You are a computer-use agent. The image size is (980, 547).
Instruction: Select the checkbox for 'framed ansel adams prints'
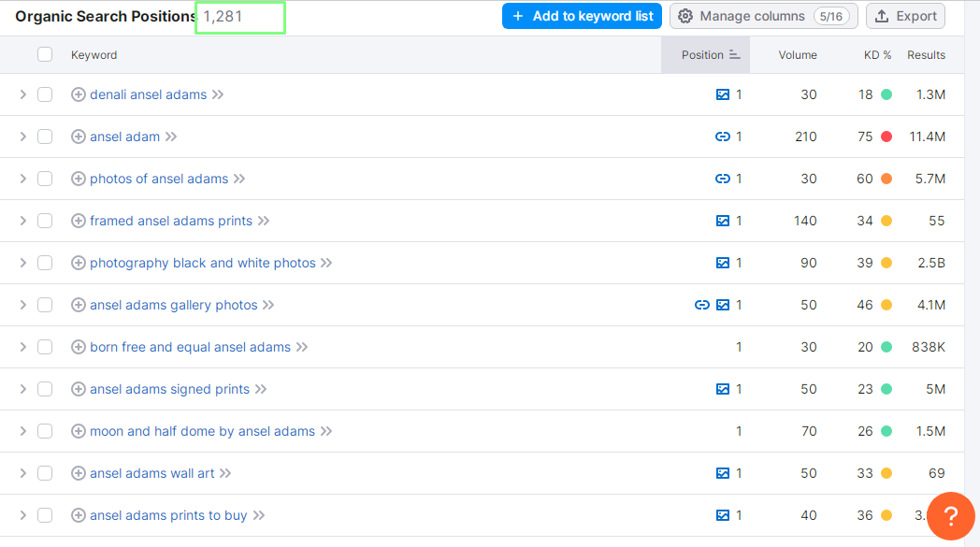45,221
